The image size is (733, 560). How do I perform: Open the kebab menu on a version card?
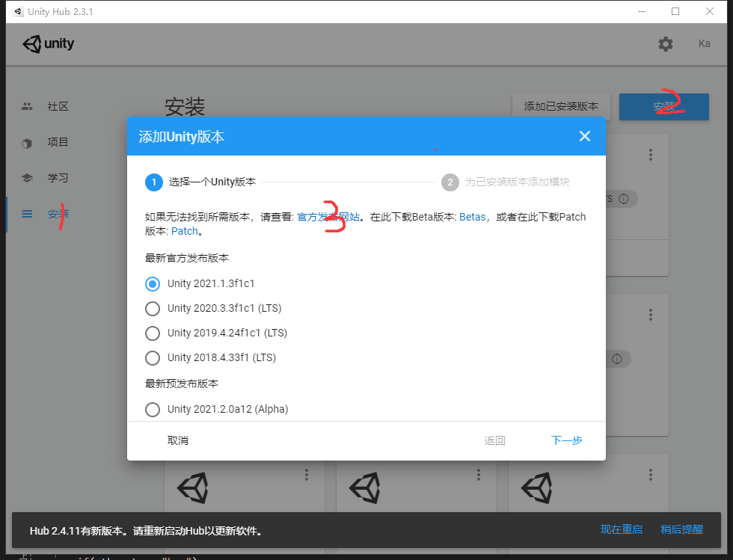(x=650, y=154)
